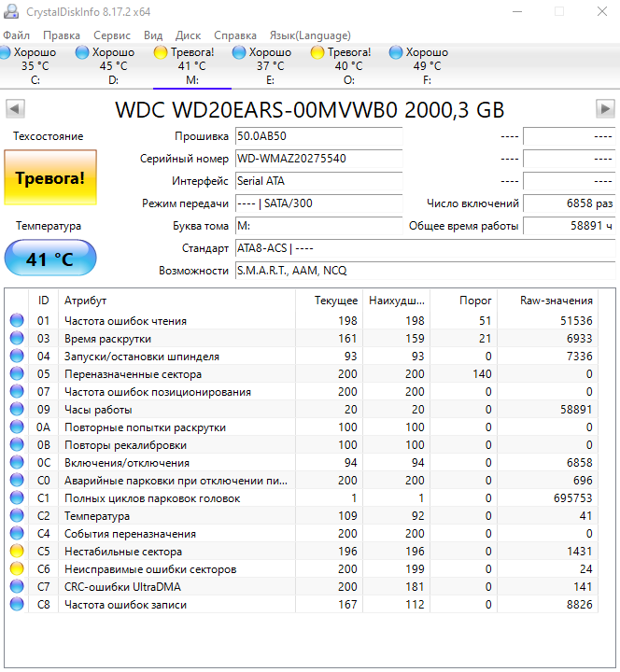Click the status icon for attribute C0

[x=17, y=480]
